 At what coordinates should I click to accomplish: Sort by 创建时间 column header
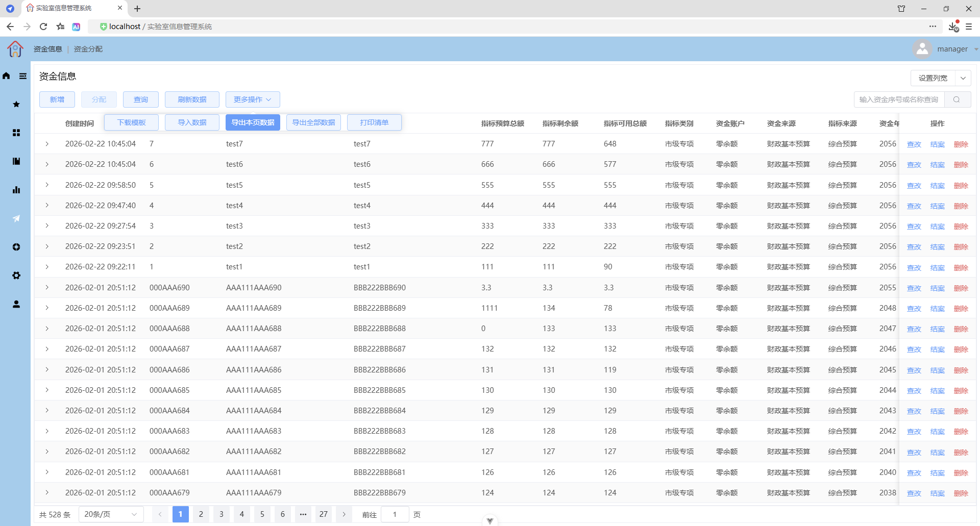pyautogui.click(x=80, y=123)
